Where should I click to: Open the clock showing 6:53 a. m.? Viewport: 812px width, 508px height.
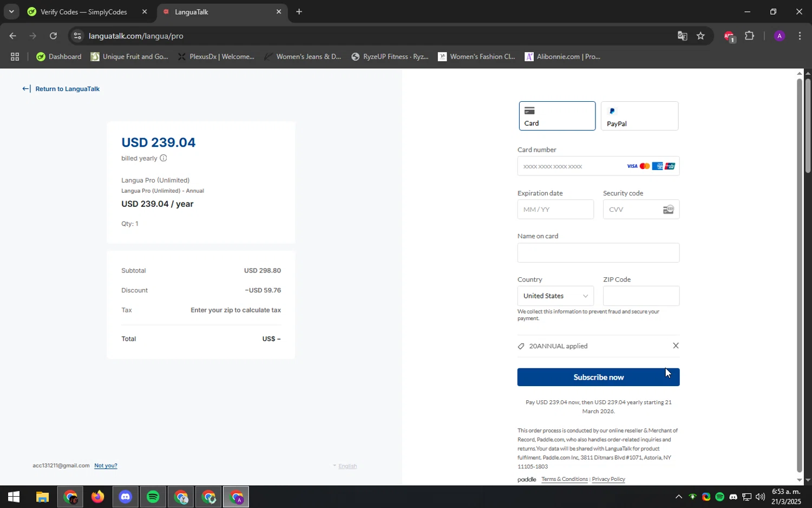click(x=786, y=497)
